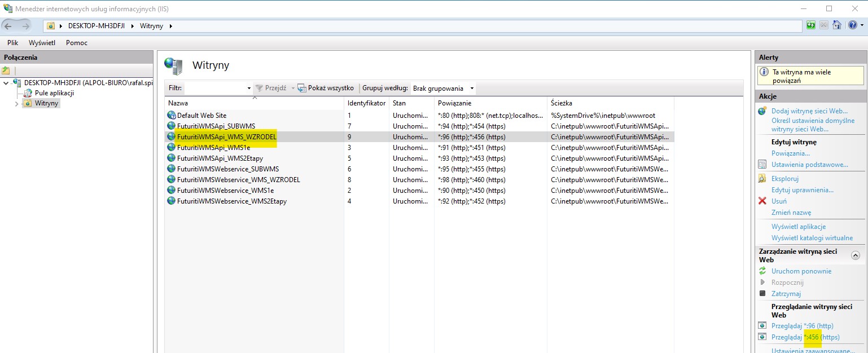Select the FuturitiWMSWebservice_WMS2Etapy site icon
868x353 pixels.
(x=172, y=201)
